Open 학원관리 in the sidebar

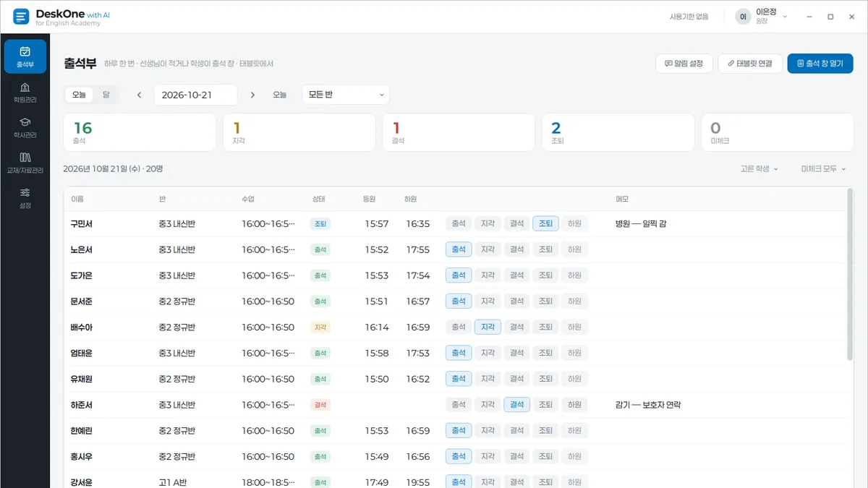25,93
